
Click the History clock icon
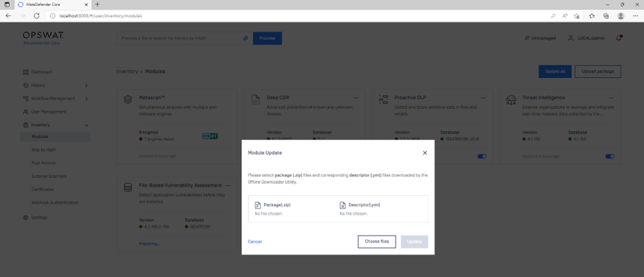(26, 85)
